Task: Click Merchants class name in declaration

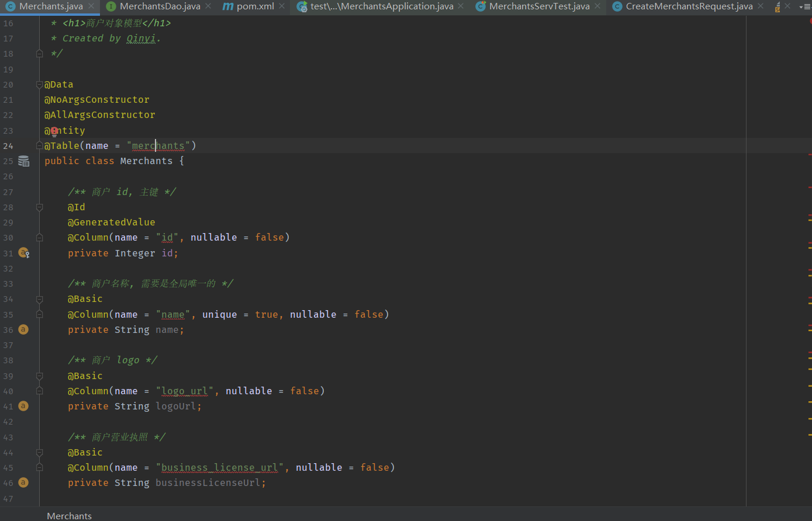Action: [x=146, y=161]
